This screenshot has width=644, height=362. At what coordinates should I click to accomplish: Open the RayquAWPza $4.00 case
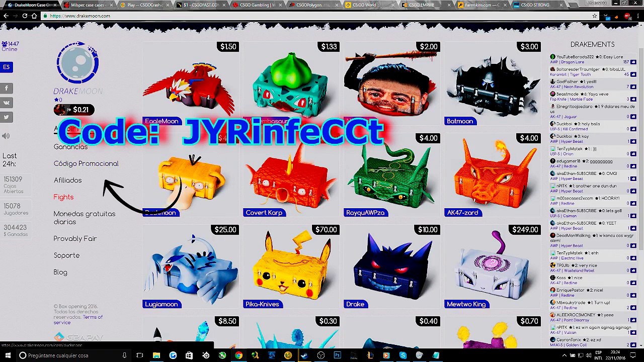(391, 175)
